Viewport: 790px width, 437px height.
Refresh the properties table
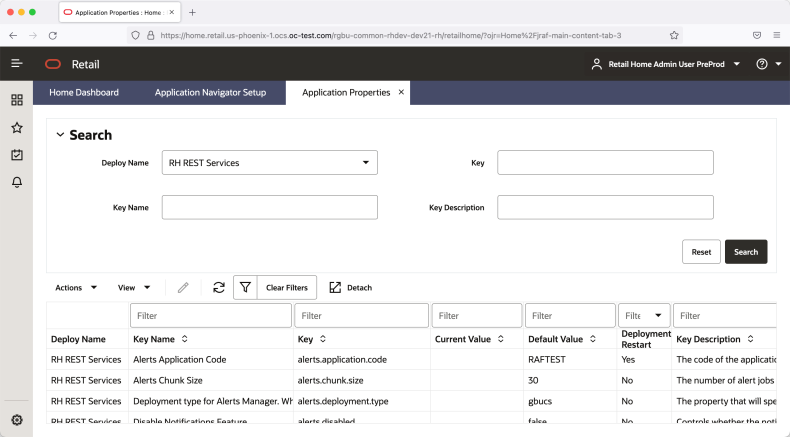(x=219, y=287)
